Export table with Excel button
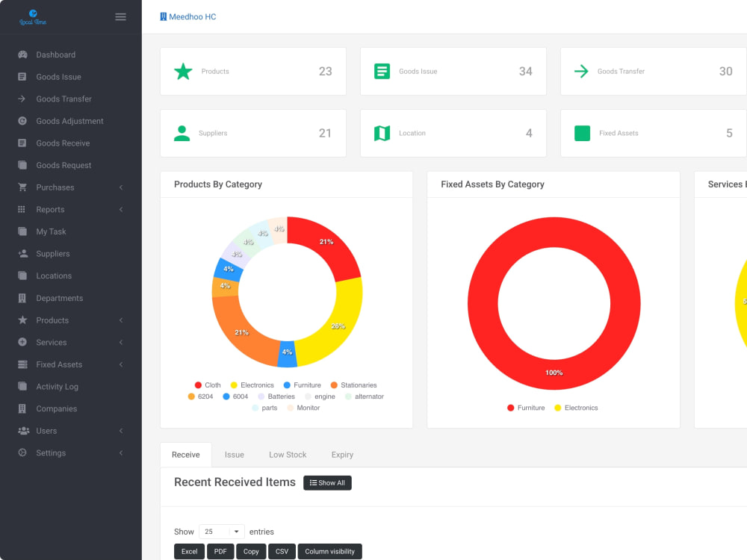The width and height of the screenshot is (747, 560). click(189, 552)
